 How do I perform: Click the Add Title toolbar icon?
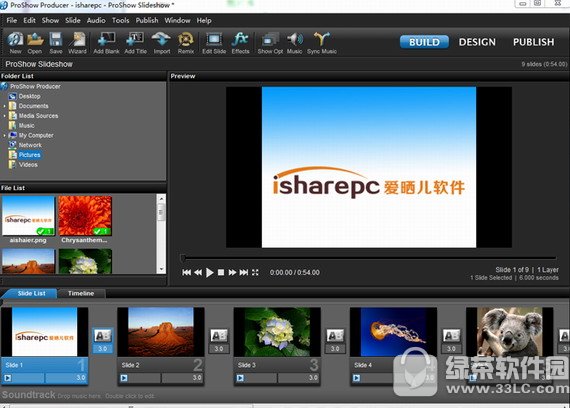pos(136,43)
